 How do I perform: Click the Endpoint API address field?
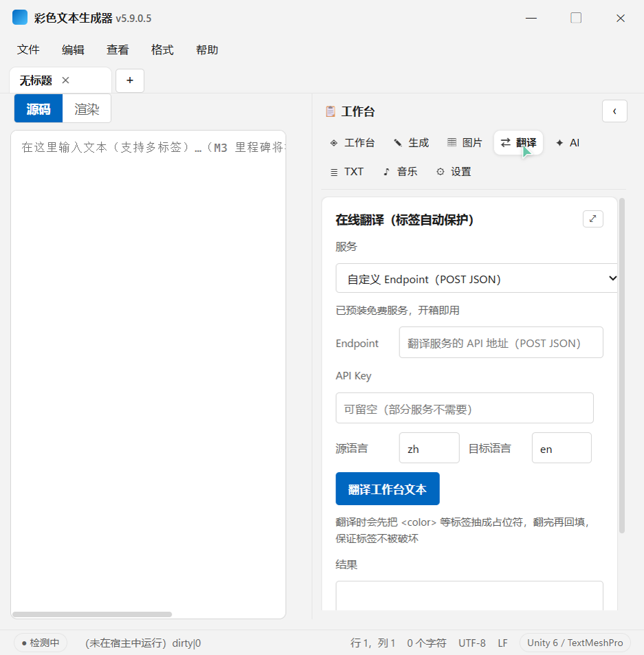pos(501,342)
